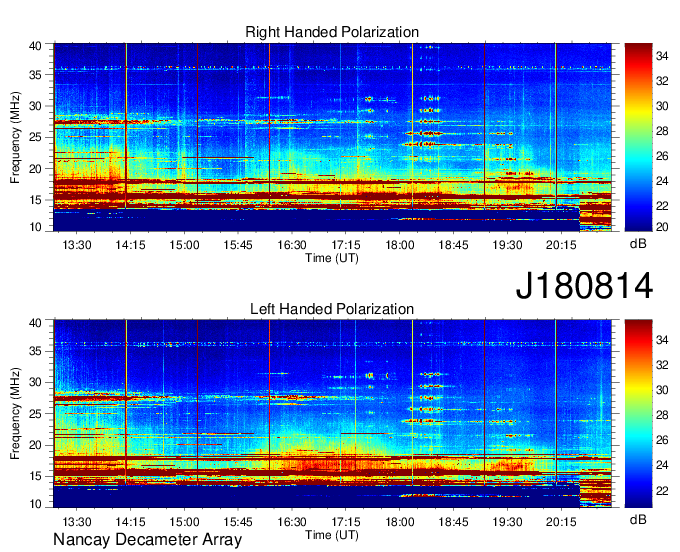Click the Left Handed Polarization plot title

[x=332, y=309]
